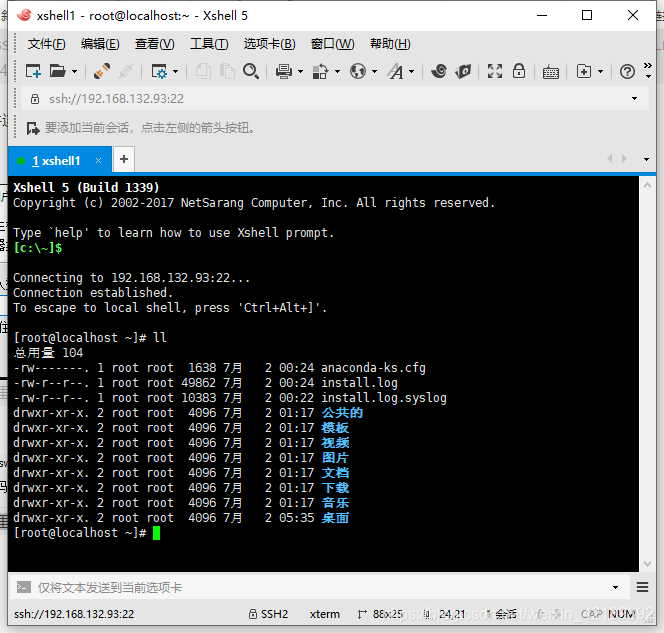Click 'install.log.syslog' in the terminal listing
664x633 pixels.
[x=384, y=398]
